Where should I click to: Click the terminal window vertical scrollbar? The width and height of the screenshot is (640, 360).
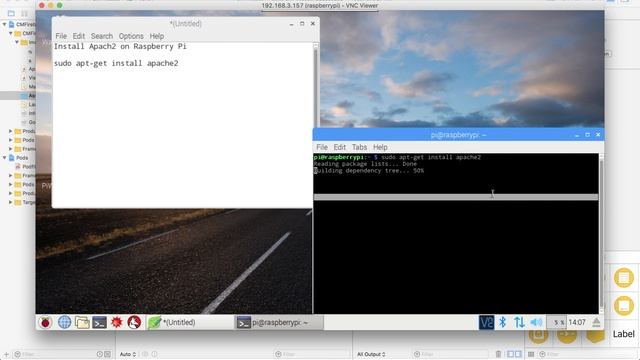pos(601,233)
